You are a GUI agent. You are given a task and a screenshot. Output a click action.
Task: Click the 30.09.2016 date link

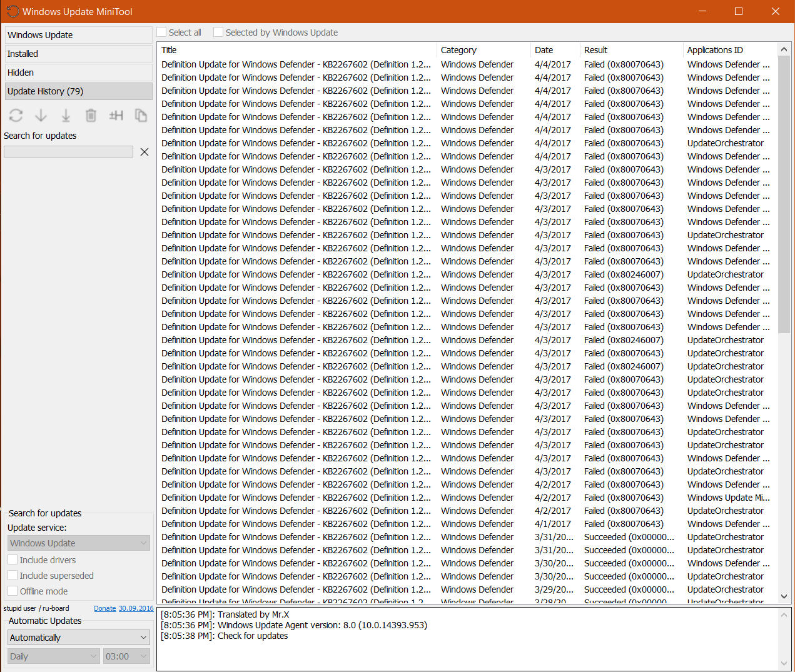tap(136, 608)
